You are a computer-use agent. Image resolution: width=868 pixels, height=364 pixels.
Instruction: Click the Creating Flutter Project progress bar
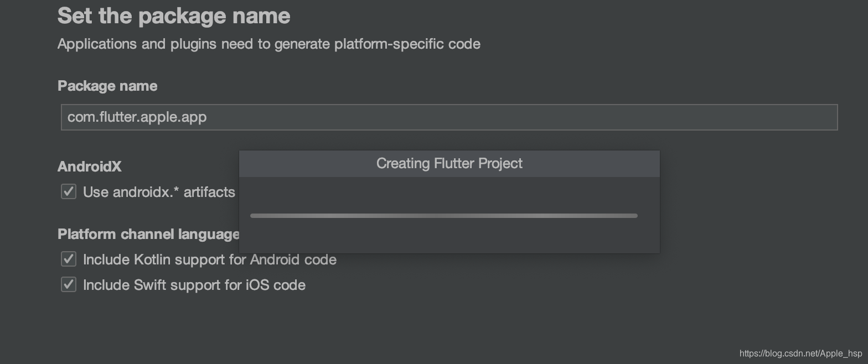(443, 216)
